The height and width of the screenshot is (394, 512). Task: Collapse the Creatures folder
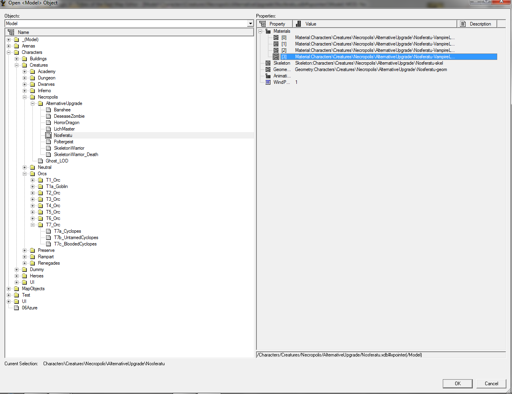[17, 65]
